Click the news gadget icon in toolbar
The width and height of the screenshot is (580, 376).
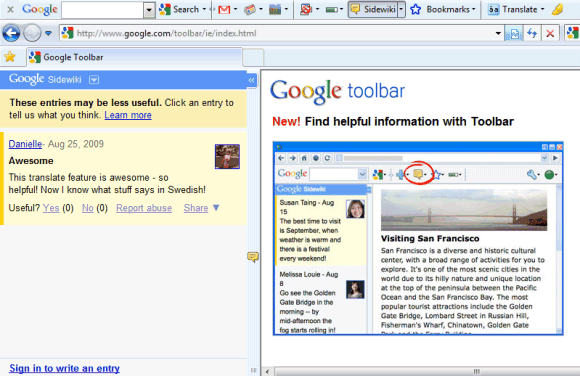(250, 10)
